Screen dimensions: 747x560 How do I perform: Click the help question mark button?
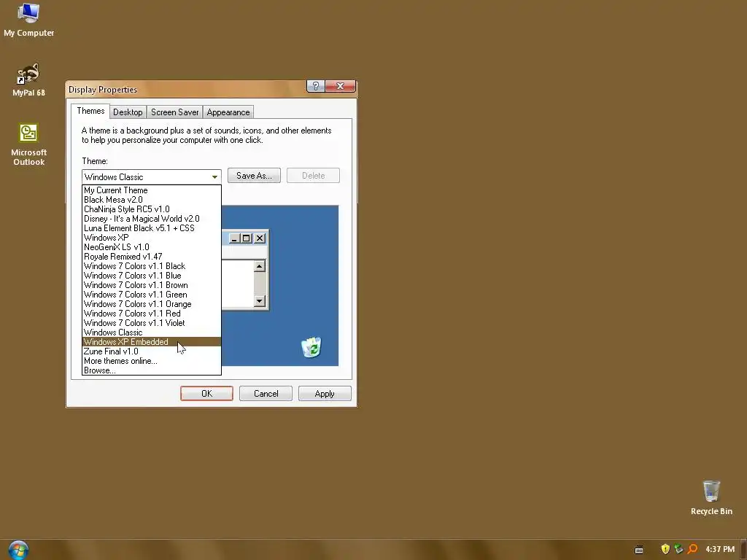point(315,86)
